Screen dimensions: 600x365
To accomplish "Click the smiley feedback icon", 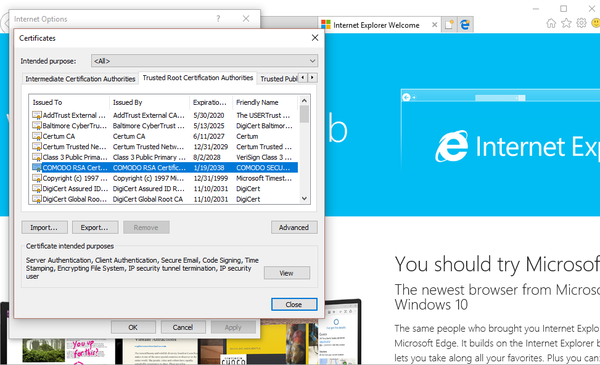I will [x=596, y=23].
